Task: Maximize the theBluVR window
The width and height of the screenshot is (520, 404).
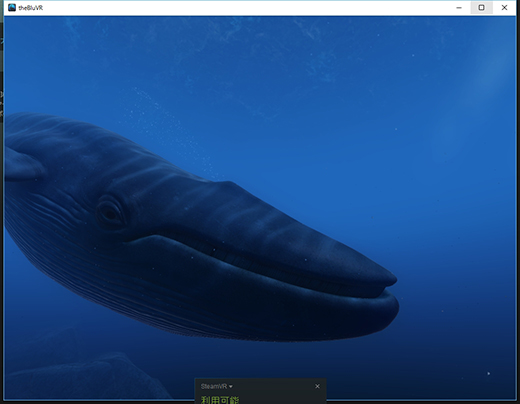Action: click(x=481, y=8)
